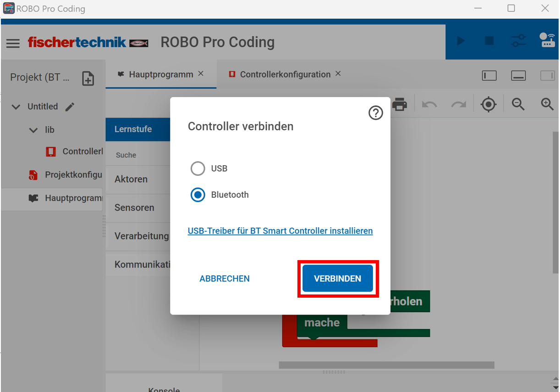The width and height of the screenshot is (560, 392).
Task: Stop the running program
Action: tap(489, 41)
